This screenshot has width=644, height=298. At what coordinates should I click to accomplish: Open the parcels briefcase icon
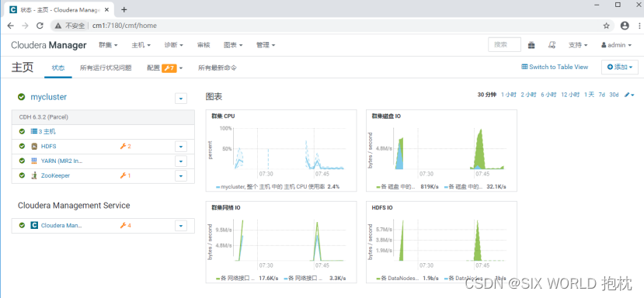531,45
